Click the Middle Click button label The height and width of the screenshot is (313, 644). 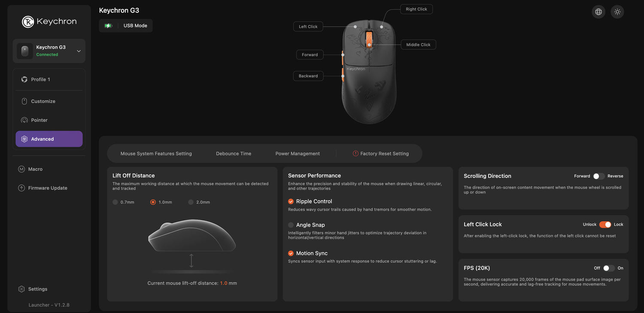click(418, 45)
